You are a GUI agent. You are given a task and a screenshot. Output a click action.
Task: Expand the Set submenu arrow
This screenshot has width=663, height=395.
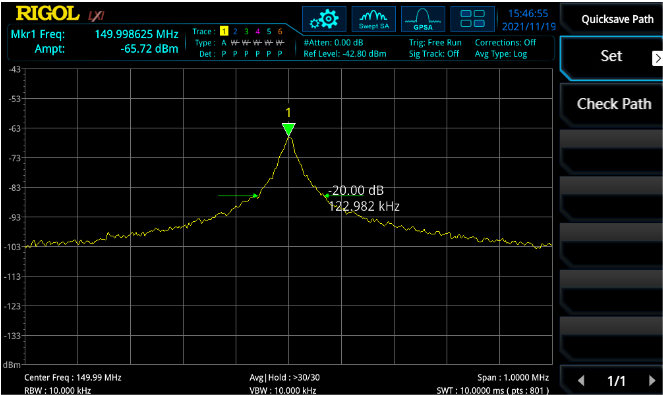coord(657,58)
